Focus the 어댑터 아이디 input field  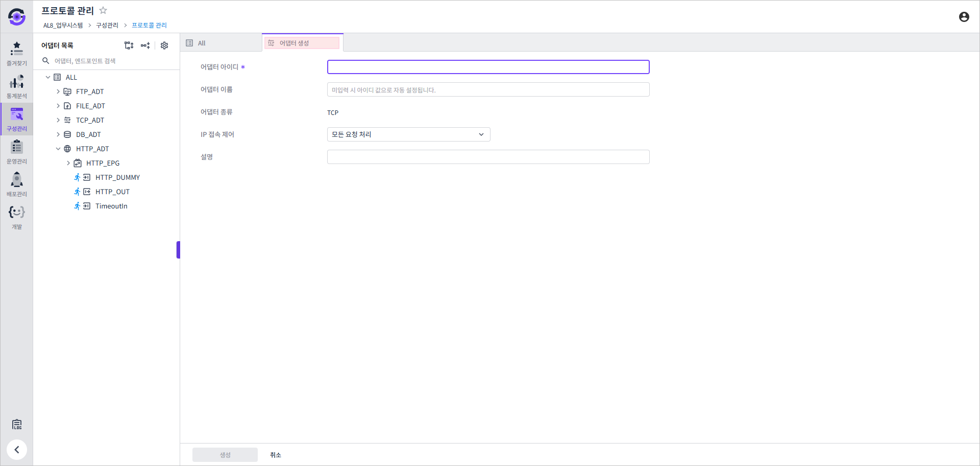pyautogui.click(x=488, y=67)
